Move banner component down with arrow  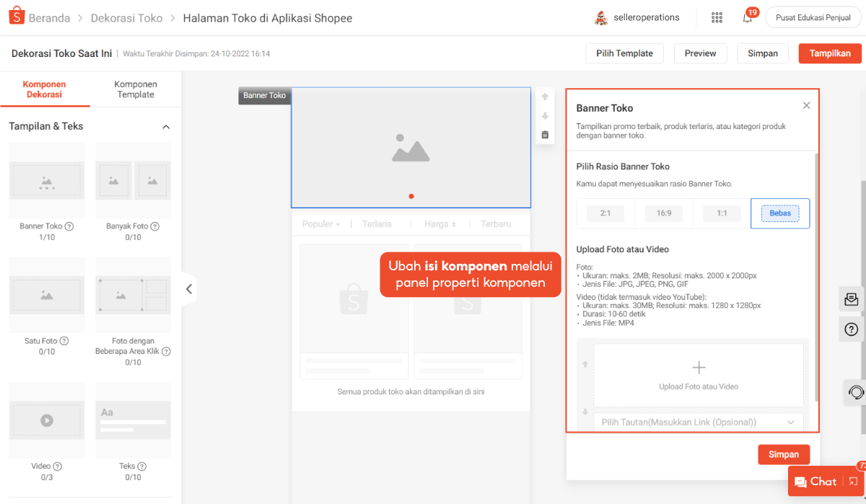point(545,116)
